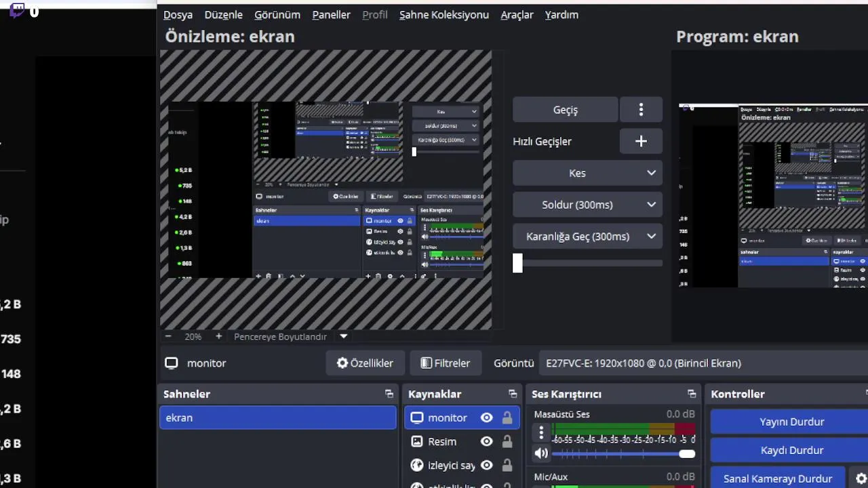Click the globe icon of izleyici say source

click(417, 466)
